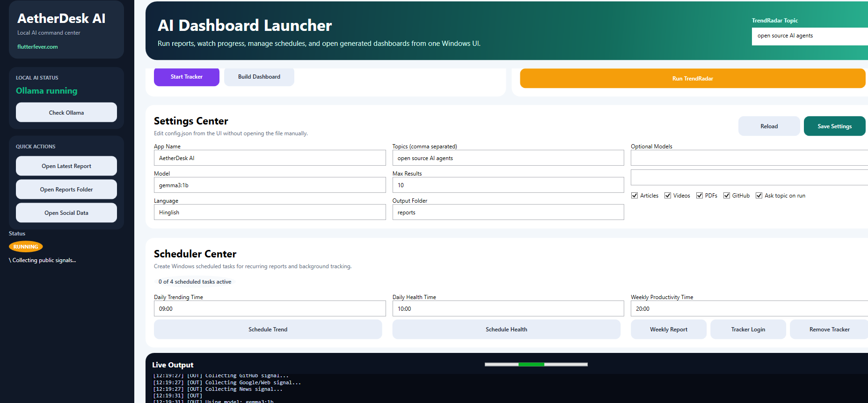Focus the TrendRadar Topic field
868x403 pixels.
tap(810, 36)
